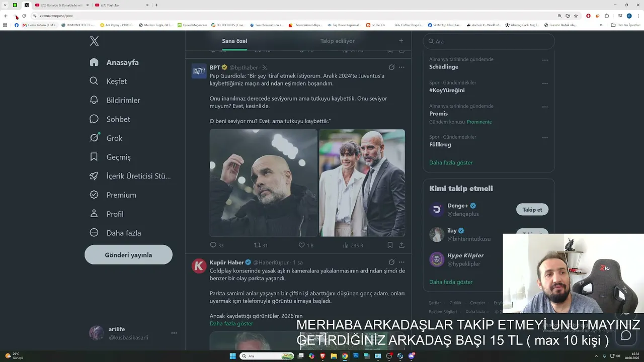Open more options for Schädlinge trend
This screenshot has height=362, width=644.
[x=545, y=60]
